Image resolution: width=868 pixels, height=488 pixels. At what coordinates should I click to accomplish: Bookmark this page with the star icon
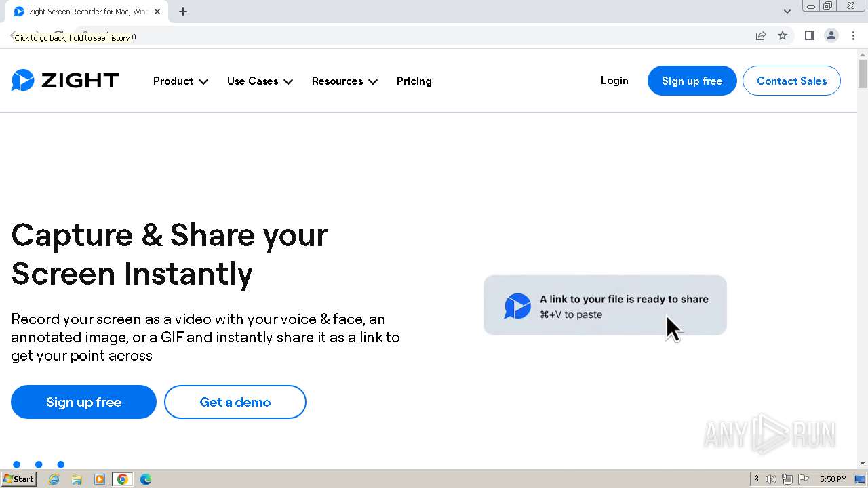click(x=783, y=36)
